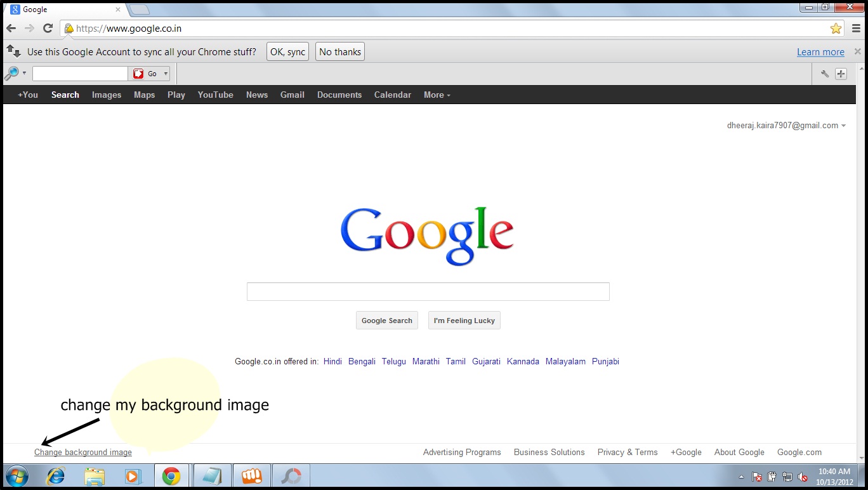Click OK, sync button
This screenshot has height=490, width=868.
point(287,52)
